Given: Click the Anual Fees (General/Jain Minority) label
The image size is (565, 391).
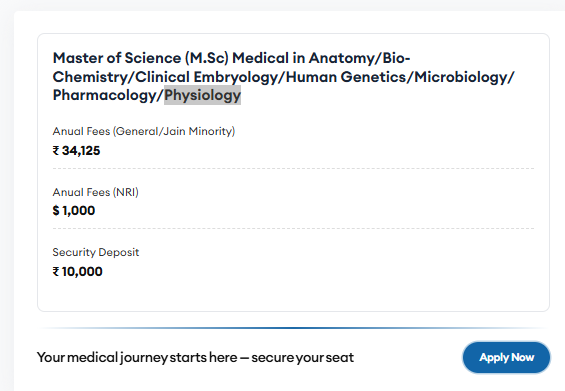Looking at the screenshot, I should tap(144, 131).
